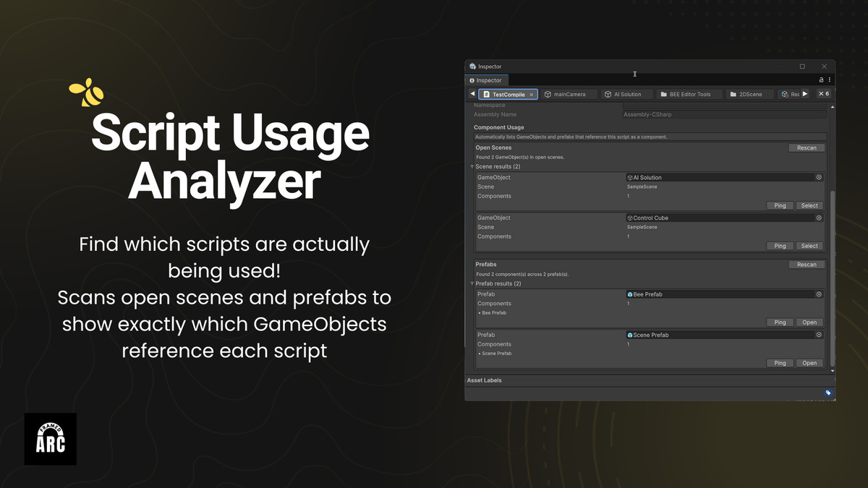Click the Namespace input field
This screenshot has width=868, height=488.
(x=723, y=105)
